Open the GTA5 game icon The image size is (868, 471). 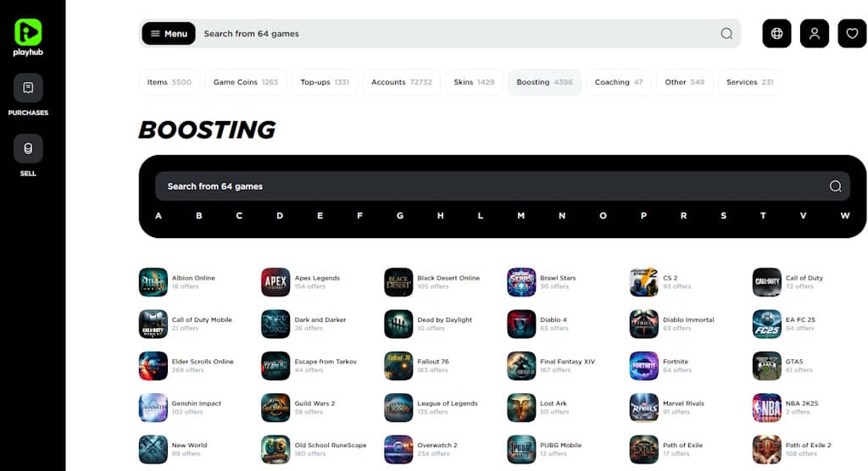tap(766, 366)
